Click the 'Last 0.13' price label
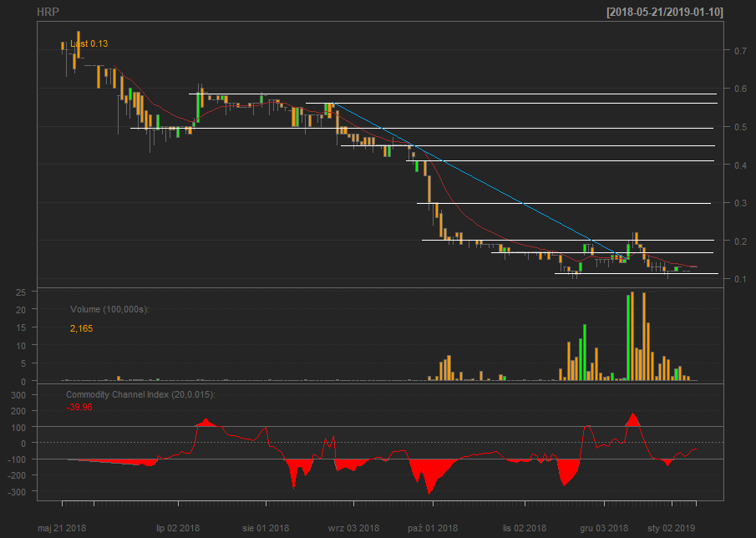Screen dimensions: 756x538 pos(89,43)
